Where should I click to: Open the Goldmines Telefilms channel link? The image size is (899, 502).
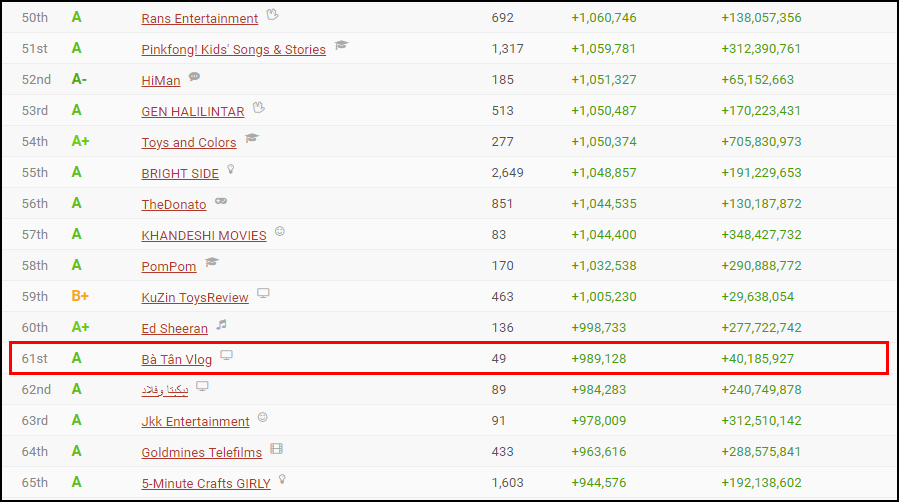[x=201, y=453]
